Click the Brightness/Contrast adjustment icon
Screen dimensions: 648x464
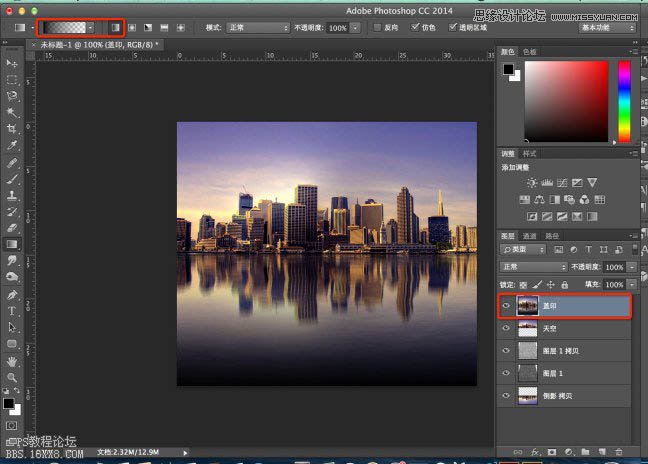[x=532, y=183]
